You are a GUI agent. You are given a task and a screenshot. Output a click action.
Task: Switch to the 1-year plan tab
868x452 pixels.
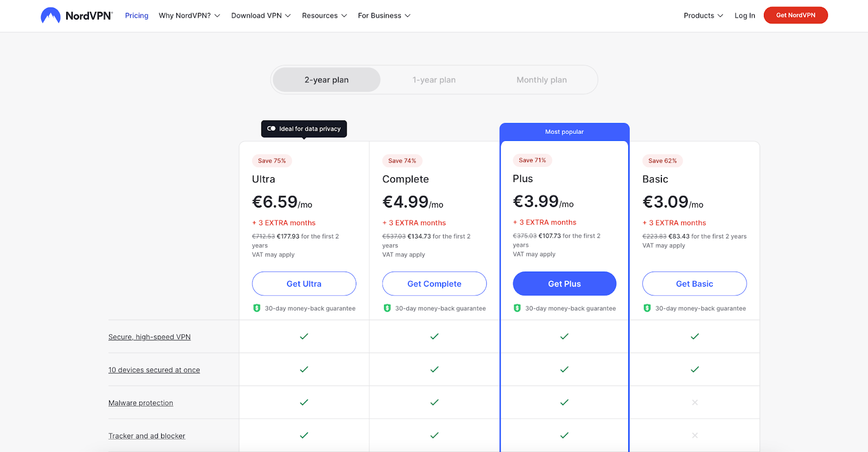[x=434, y=80]
